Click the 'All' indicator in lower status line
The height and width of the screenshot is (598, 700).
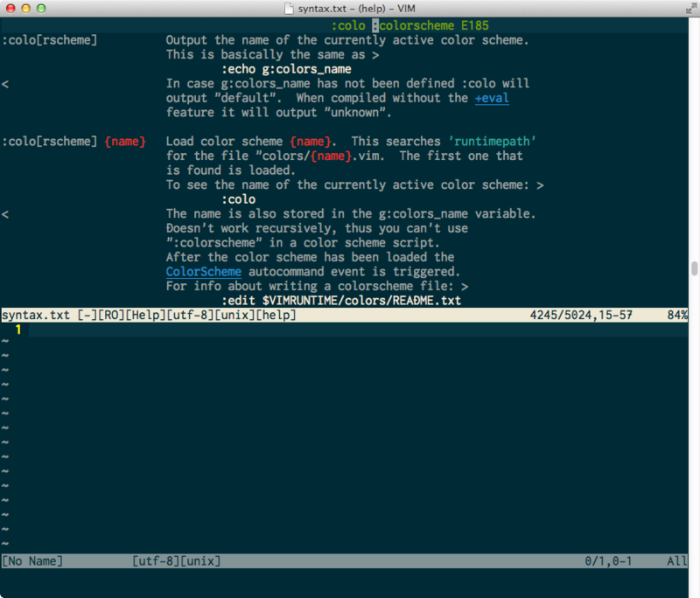(677, 561)
